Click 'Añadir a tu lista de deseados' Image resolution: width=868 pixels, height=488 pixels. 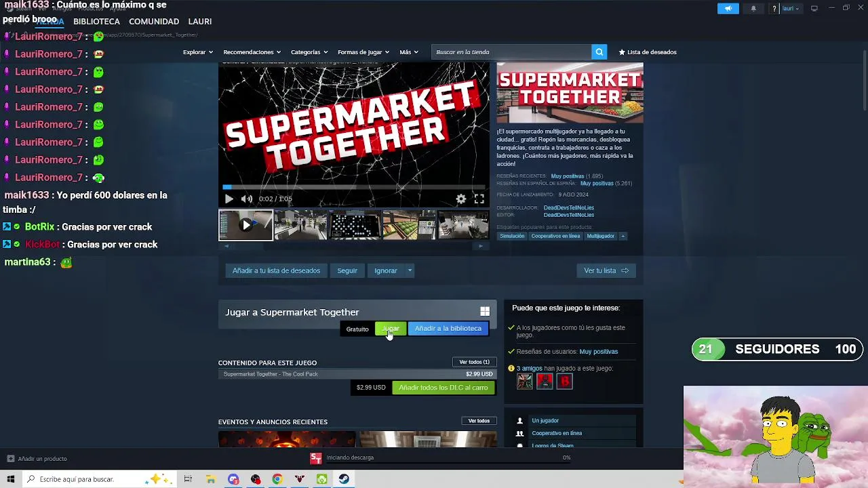click(x=276, y=270)
